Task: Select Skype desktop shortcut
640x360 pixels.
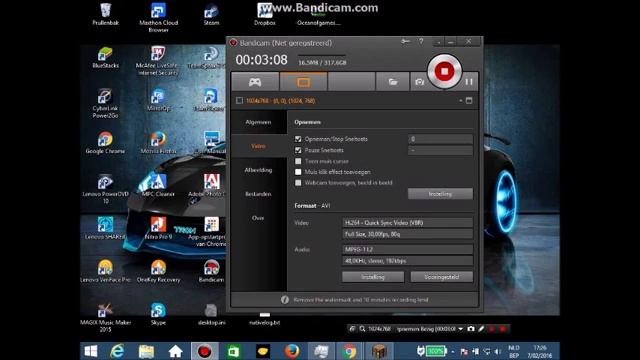Action: (x=158, y=314)
